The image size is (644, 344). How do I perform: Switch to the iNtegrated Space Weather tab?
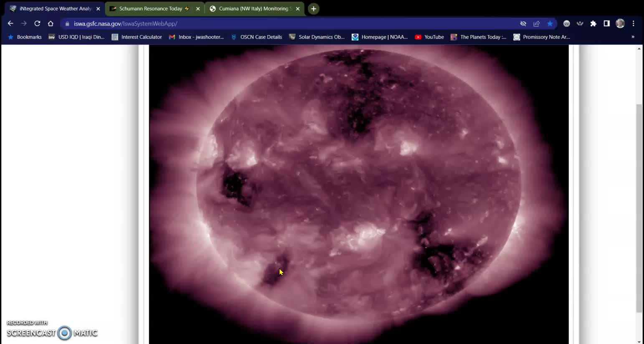pos(55,8)
